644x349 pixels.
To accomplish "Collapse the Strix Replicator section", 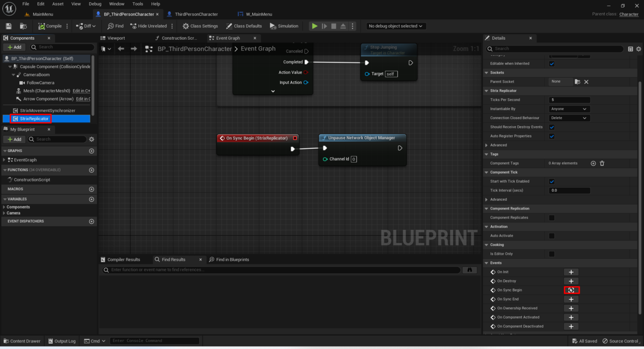I will pyautogui.click(x=487, y=91).
